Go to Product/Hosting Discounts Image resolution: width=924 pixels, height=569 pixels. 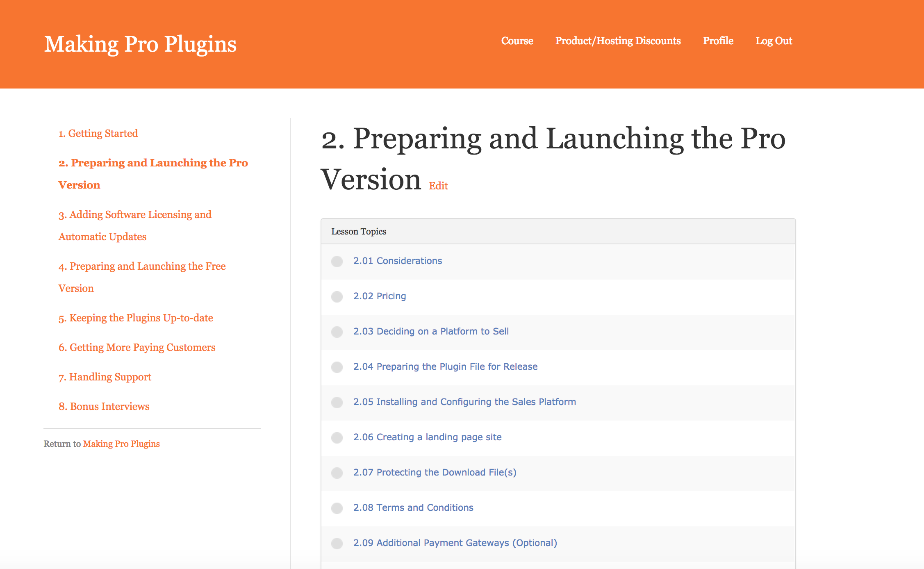pyautogui.click(x=618, y=41)
